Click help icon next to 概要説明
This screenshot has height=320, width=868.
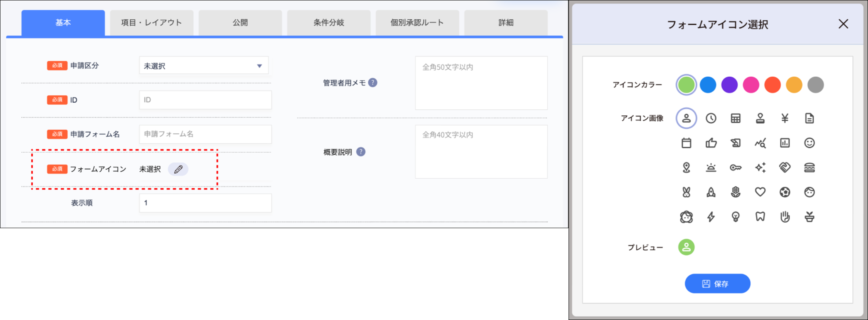click(361, 152)
